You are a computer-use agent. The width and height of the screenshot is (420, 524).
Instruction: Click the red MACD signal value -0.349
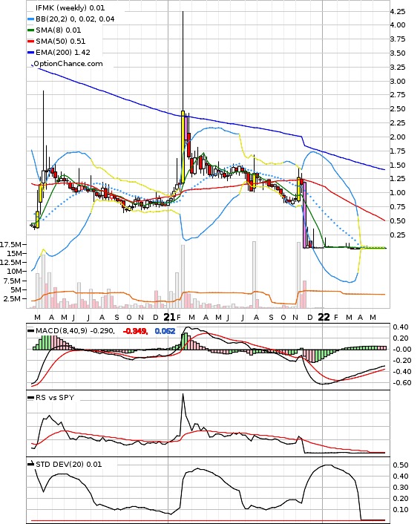135,331
